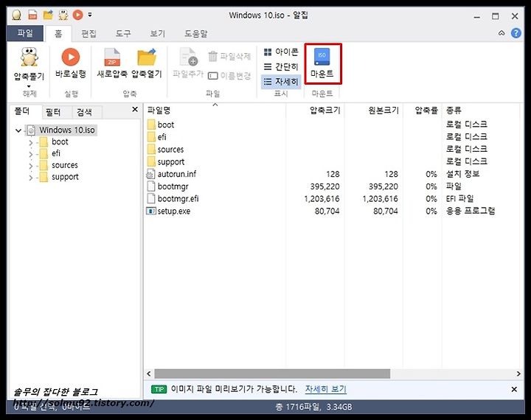Viewport: 531px width, 420px height.
Task: Sort by 압축크기 column header
Action: pyautogui.click(x=316, y=111)
